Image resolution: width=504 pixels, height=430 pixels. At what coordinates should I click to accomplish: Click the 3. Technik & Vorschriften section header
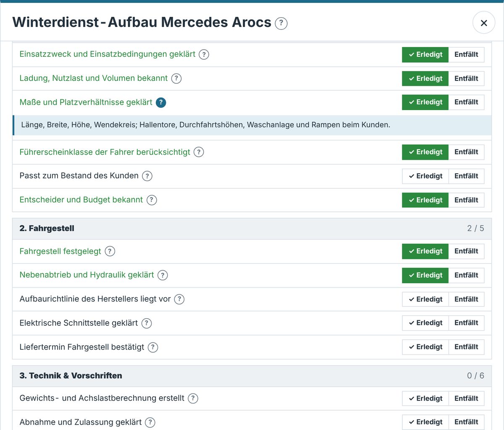tap(252, 376)
